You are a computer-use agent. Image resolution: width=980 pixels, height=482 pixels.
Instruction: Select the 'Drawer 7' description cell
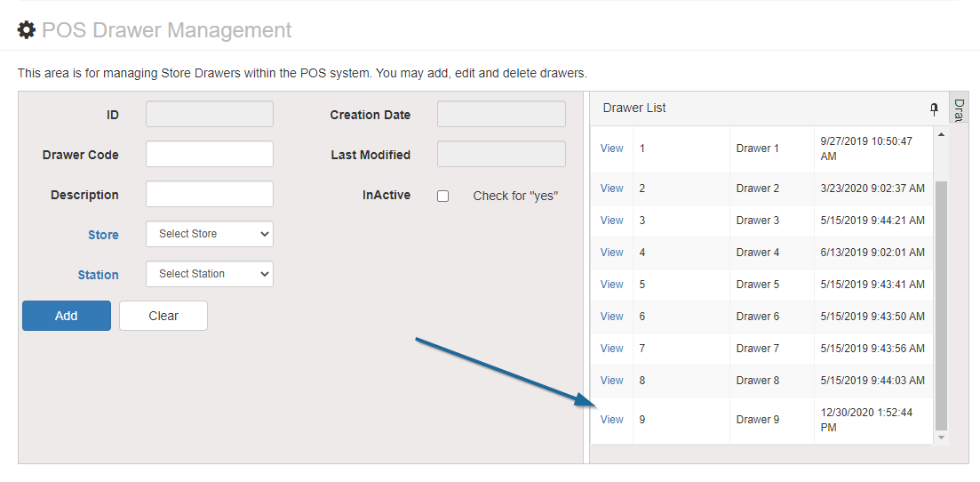[x=772, y=349]
